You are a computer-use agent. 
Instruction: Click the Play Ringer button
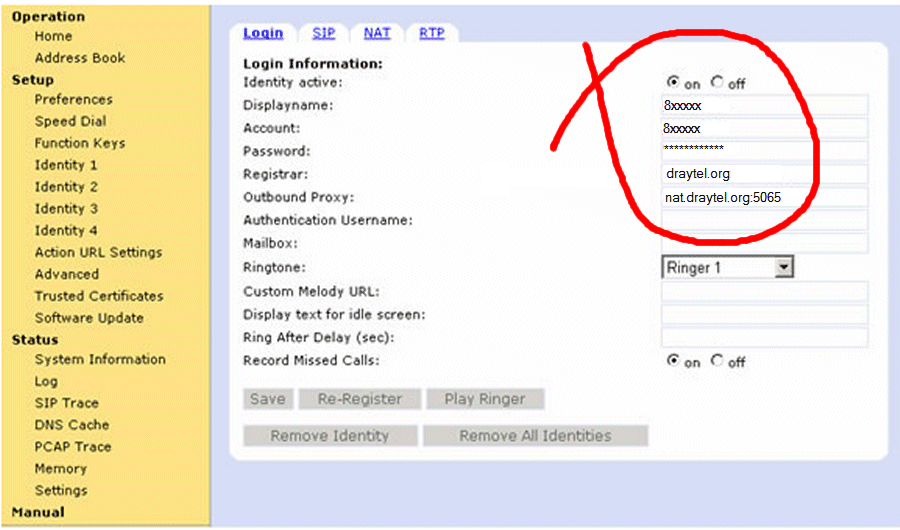tap(485, 399)
